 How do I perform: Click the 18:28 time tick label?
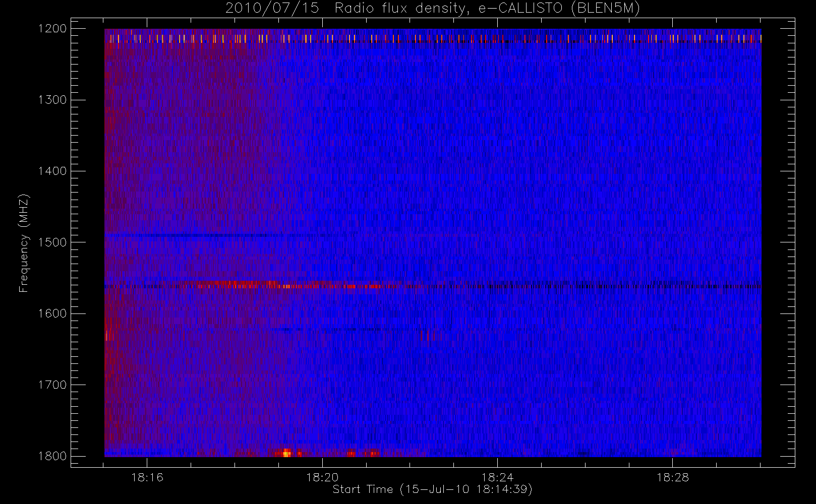[673, 477]
